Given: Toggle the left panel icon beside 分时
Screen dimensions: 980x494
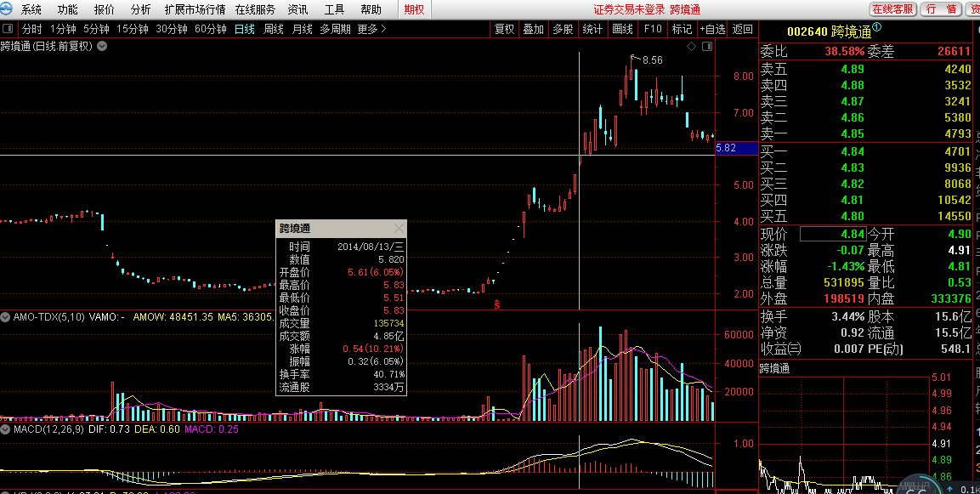Looking at the screenshot, I should (x=8, y=29).
